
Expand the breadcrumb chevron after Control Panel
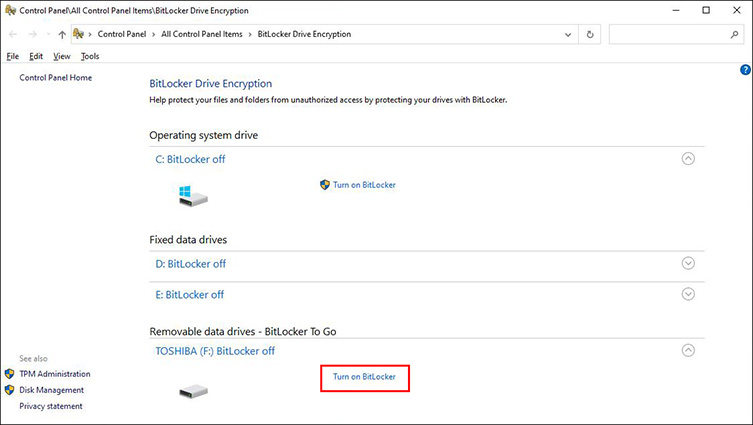pyautogui.click(x=154, y=35)
